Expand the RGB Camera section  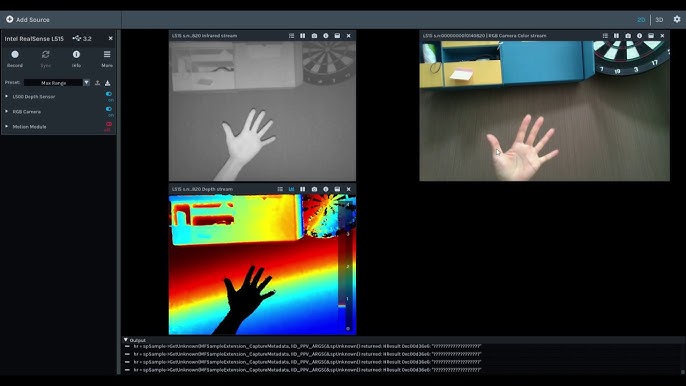point(7,112)
